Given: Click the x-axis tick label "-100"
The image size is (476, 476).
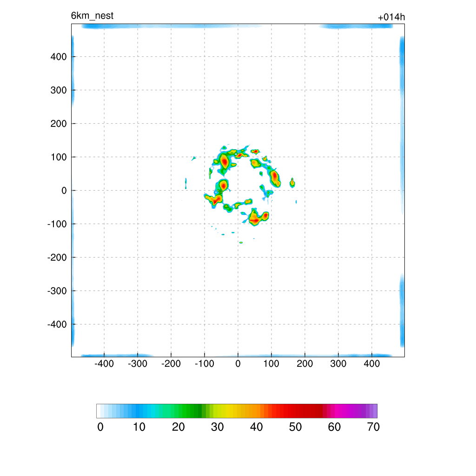Looking at the screenshot, I should 205,364.
